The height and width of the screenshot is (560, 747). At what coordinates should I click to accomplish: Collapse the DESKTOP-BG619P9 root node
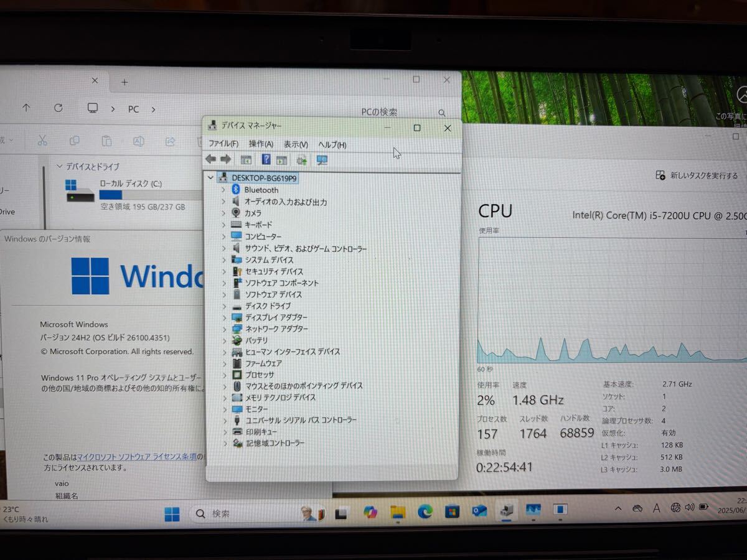coord(211,178)
